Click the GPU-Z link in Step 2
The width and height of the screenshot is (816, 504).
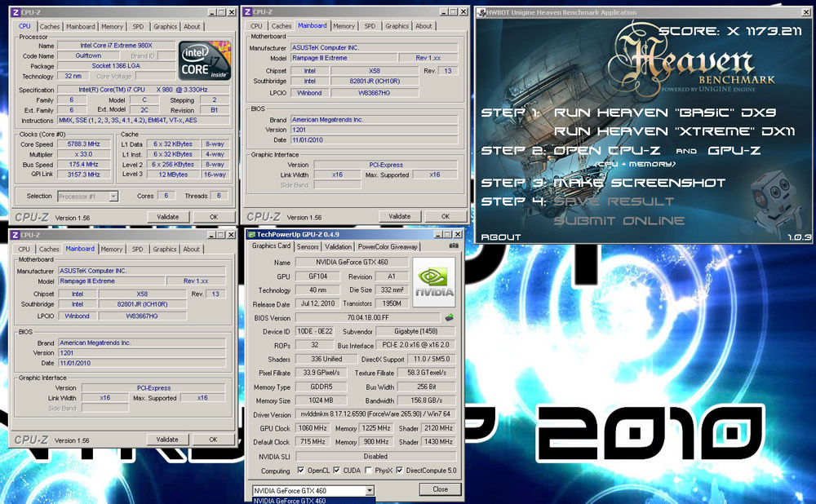point(734,151)
